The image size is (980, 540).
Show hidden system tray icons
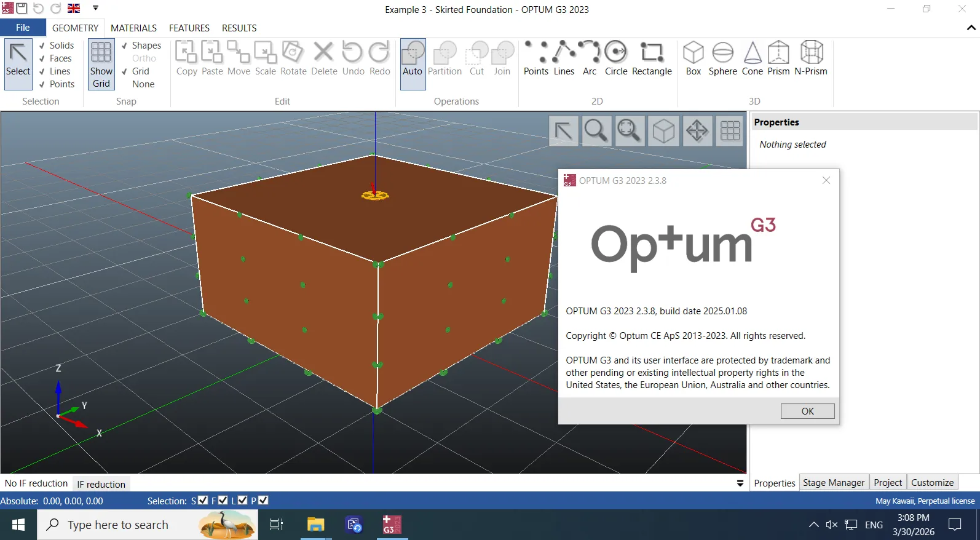[x=813, y=525]
